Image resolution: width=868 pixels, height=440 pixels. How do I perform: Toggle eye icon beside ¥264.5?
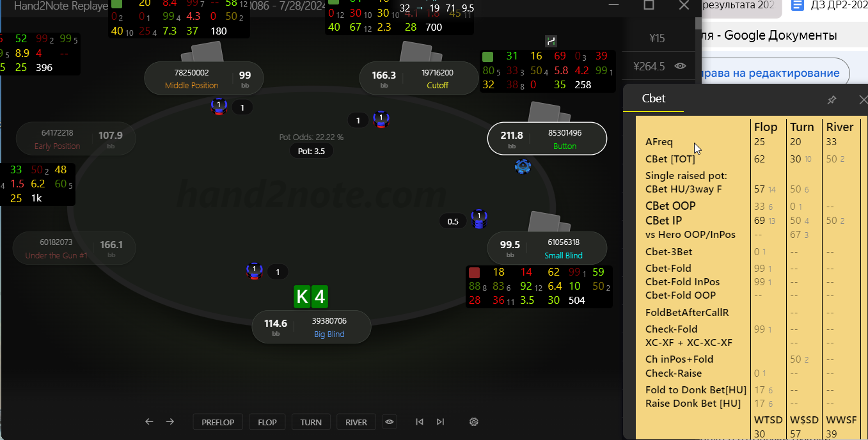[681, 66]
